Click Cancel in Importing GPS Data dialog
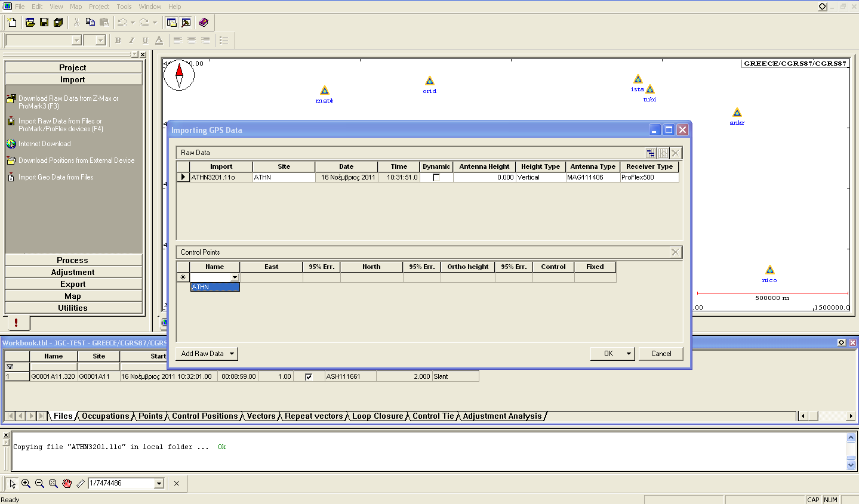This screenshot has width=859, height=504. pos(661,354)
